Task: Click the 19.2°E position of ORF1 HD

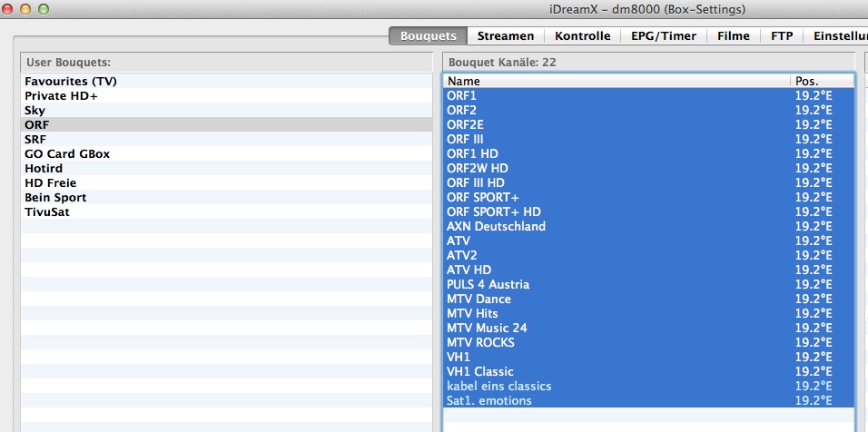Action: pyautogui.click(x=814, y=153)
